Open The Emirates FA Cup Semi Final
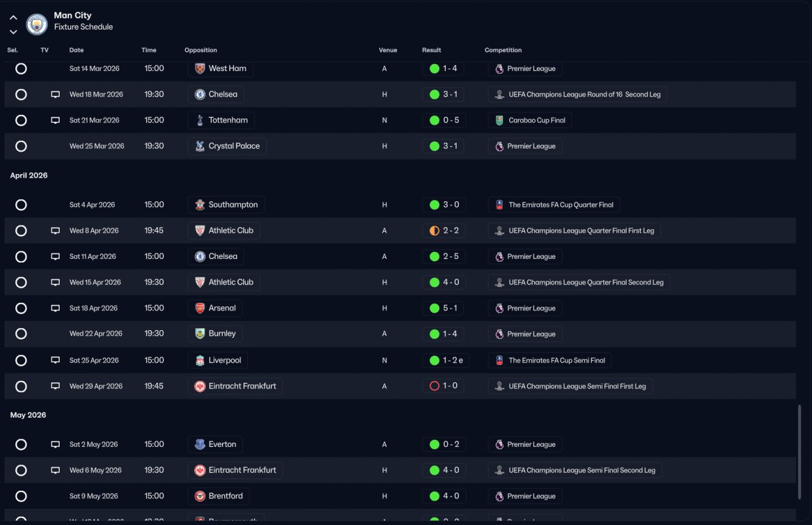The height and width of the screenshot is (525, 812). [x=549, y=361]
